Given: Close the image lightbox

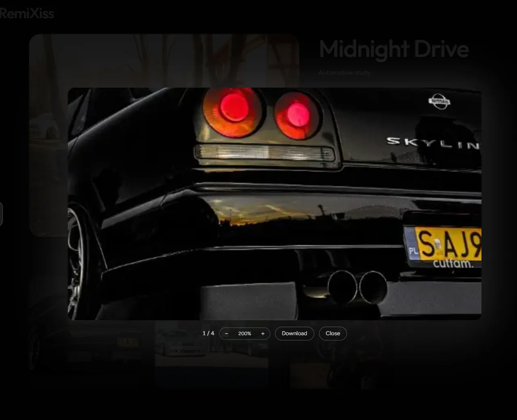Looking at the screenshot, I should pos(333,334).
